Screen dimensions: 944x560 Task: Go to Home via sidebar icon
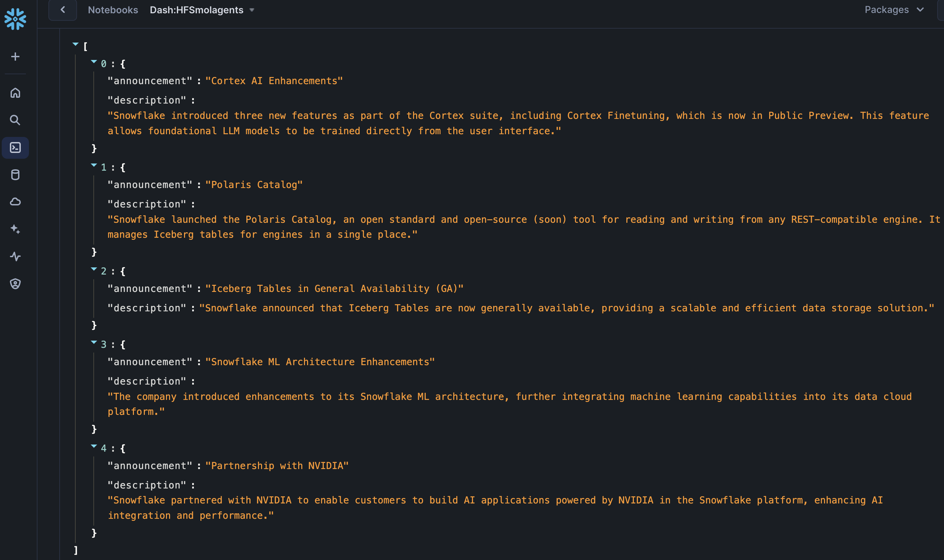tap(15, 92)
